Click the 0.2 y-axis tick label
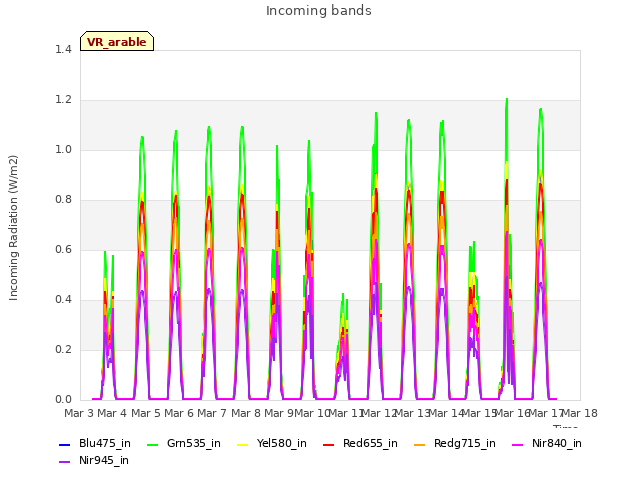 (x=63, y=349)
